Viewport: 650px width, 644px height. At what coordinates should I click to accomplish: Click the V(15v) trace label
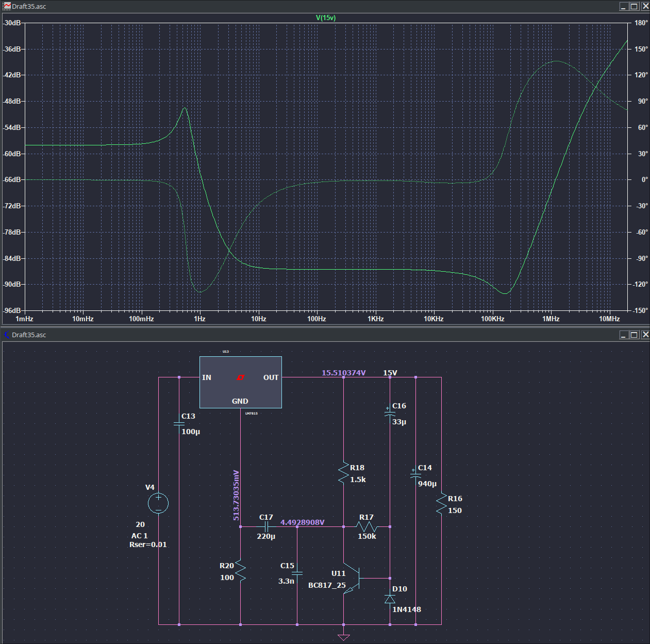click(325, 18)
